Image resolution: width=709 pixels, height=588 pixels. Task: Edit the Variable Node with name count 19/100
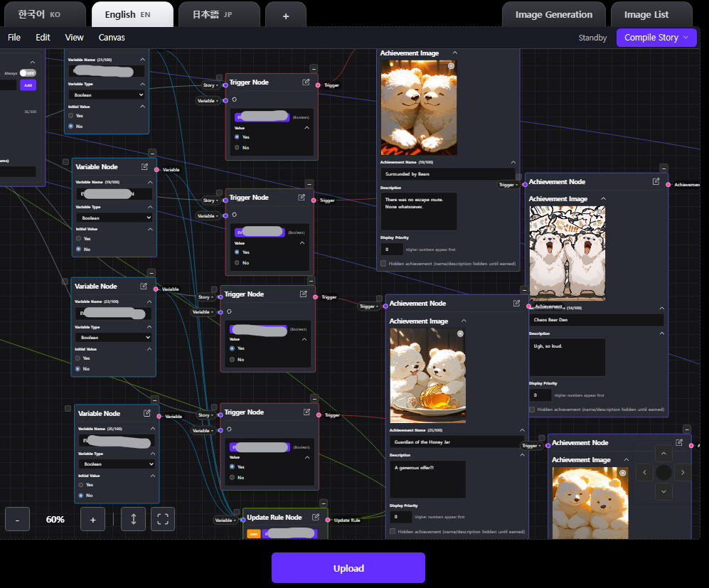144,167
